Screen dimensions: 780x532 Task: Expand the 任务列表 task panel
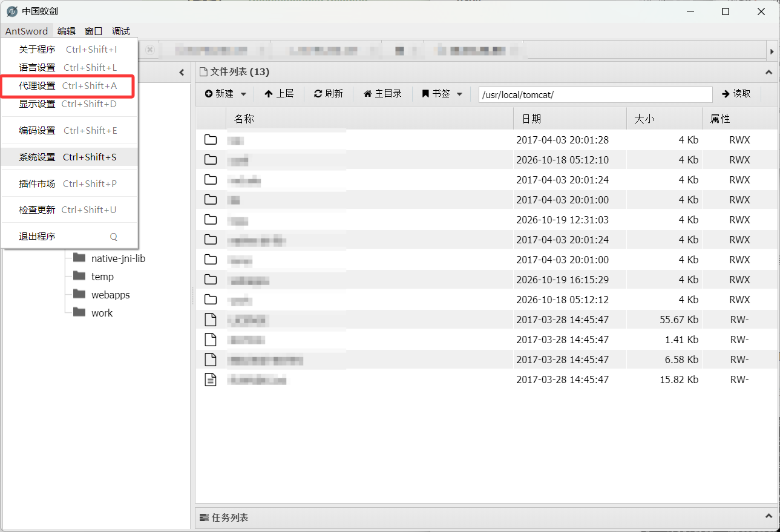tap(769, 517)
